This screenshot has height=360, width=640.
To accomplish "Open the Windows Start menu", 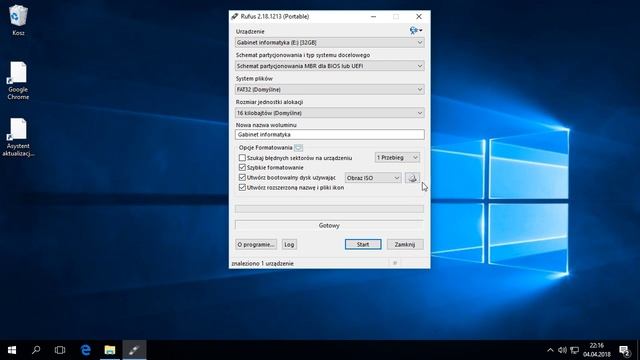I will pos(12,350).
